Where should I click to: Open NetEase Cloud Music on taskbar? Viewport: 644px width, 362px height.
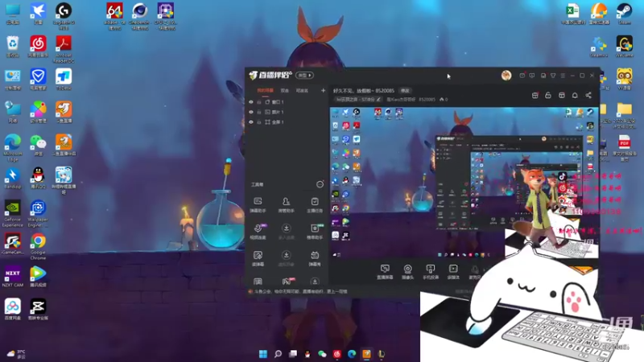point(337,354)
